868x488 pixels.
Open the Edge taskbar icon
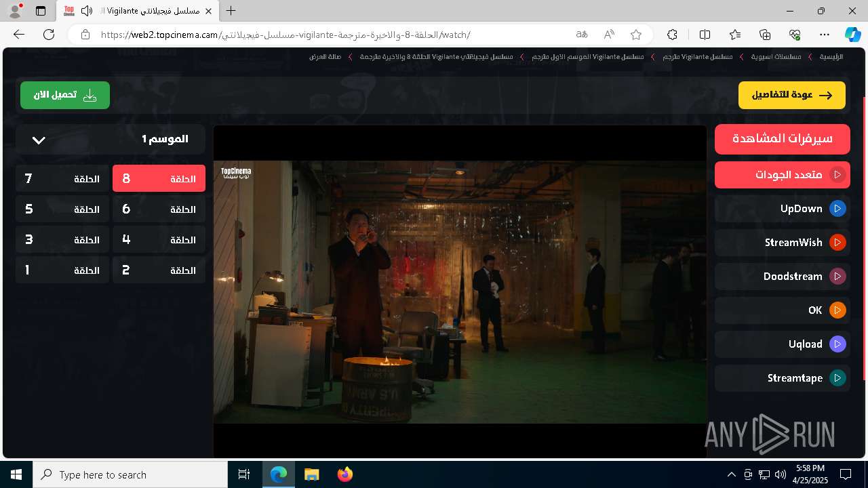coord(279,474)
